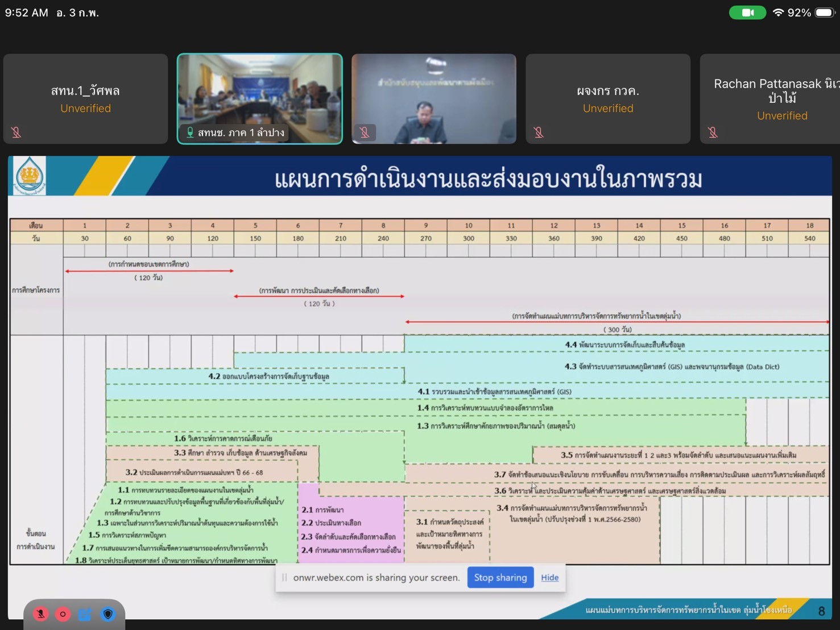Click the muted mic icon on สทน.1_วัศพล tile
This screenshot has width=840, height=630.
[16, 132]
